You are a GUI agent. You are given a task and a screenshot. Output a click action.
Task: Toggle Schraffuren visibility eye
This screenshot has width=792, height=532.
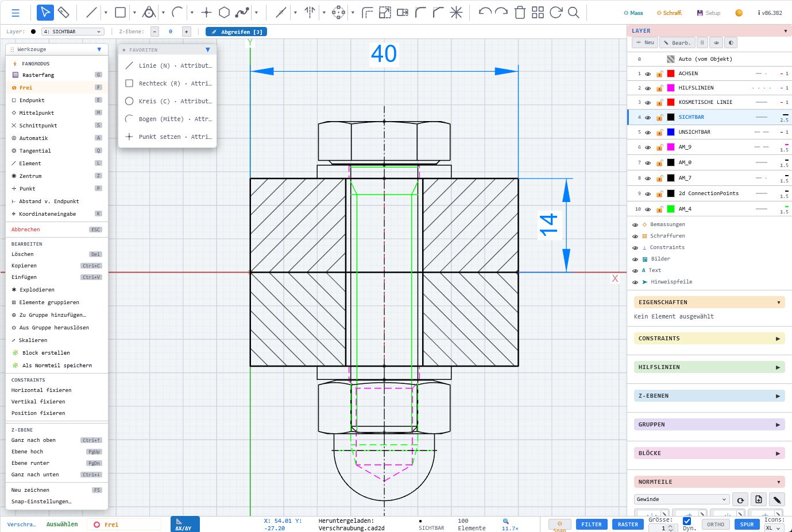coord(635,236)
